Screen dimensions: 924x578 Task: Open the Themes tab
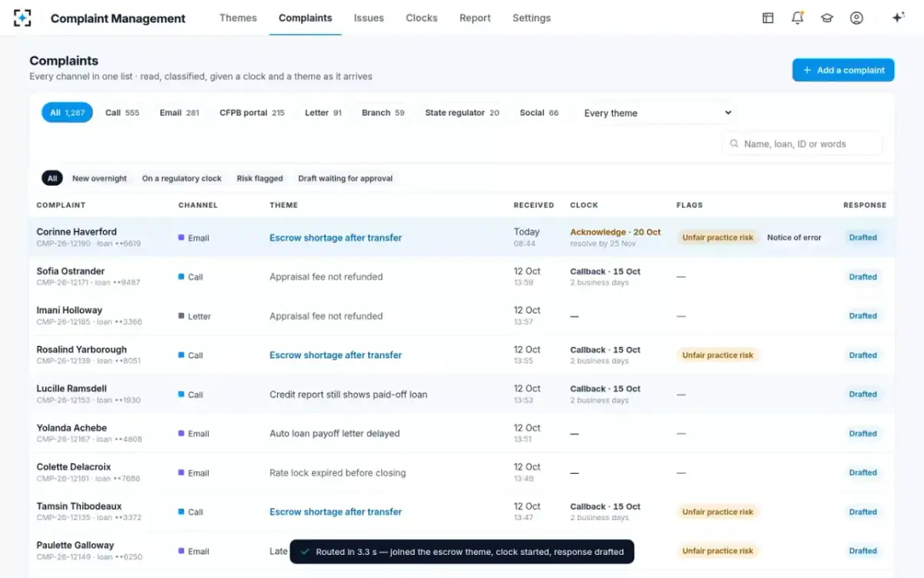238,18
